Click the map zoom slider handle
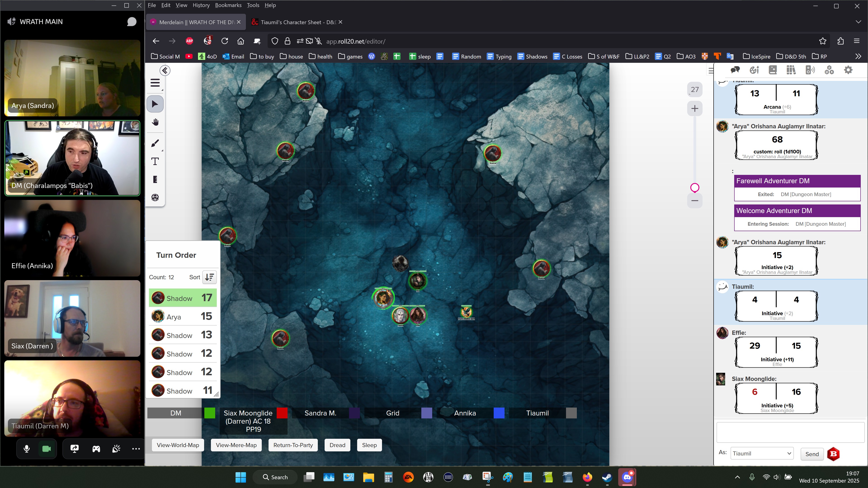The image size is (868, 488). (x=694, y=188)
